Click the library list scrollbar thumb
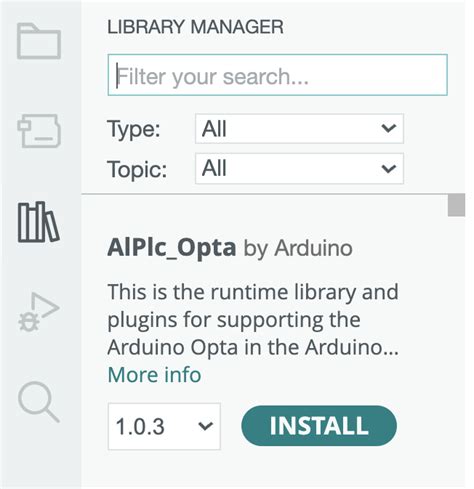The height and width of the screenshot is (489, 474). 456,205
